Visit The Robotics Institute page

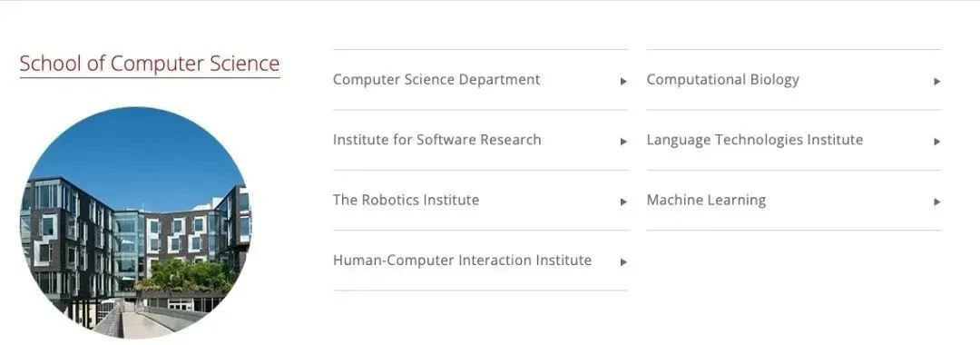point(406,200)
